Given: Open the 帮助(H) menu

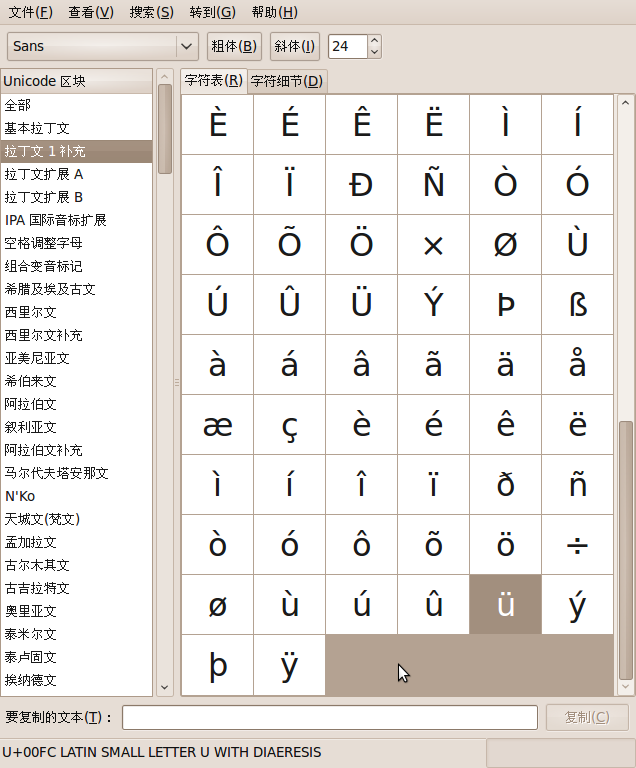Looking at the screenshot, I should (x=274, y=12).
